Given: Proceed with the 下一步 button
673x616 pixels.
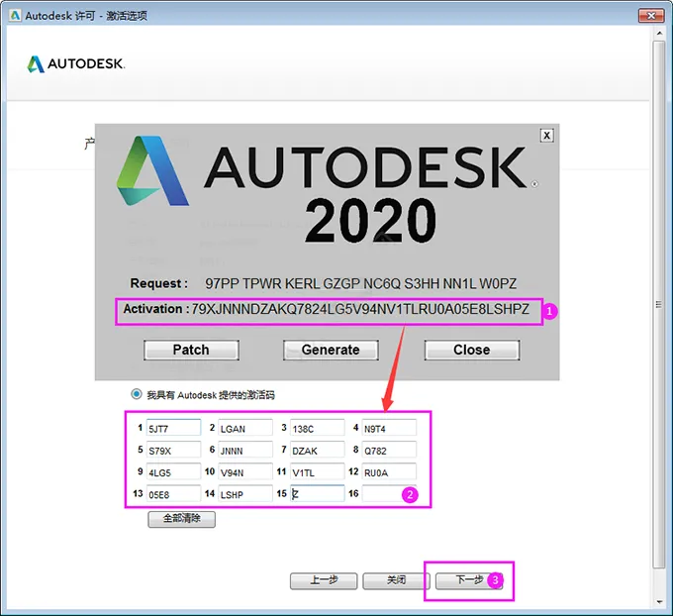Looking at the screenshot, I should click(x=468, y=580).
